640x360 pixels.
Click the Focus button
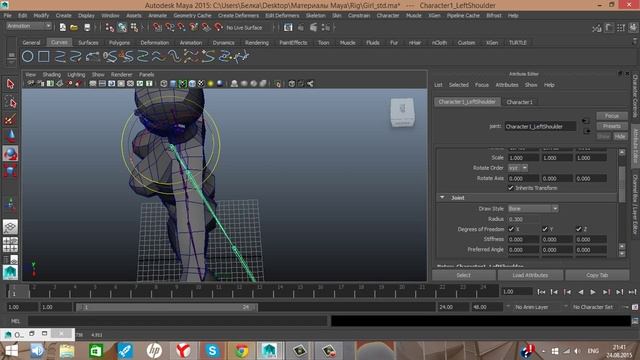(612, 116)
